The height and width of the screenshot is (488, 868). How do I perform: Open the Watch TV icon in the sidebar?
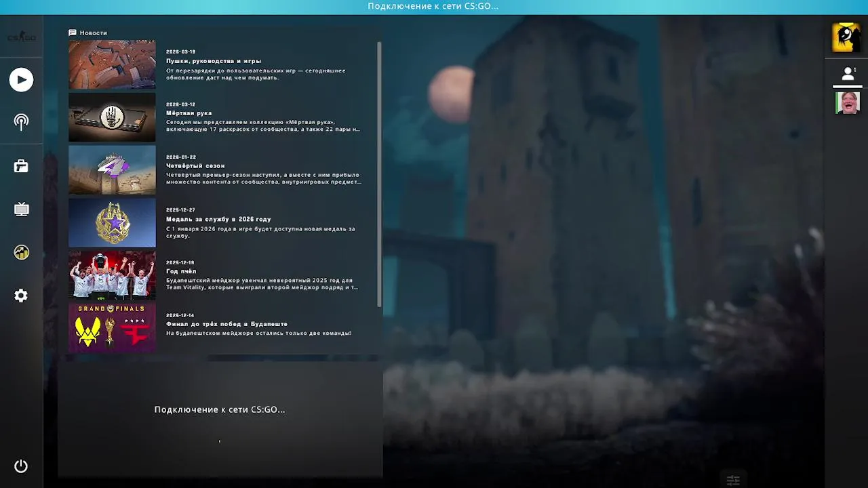21,209
